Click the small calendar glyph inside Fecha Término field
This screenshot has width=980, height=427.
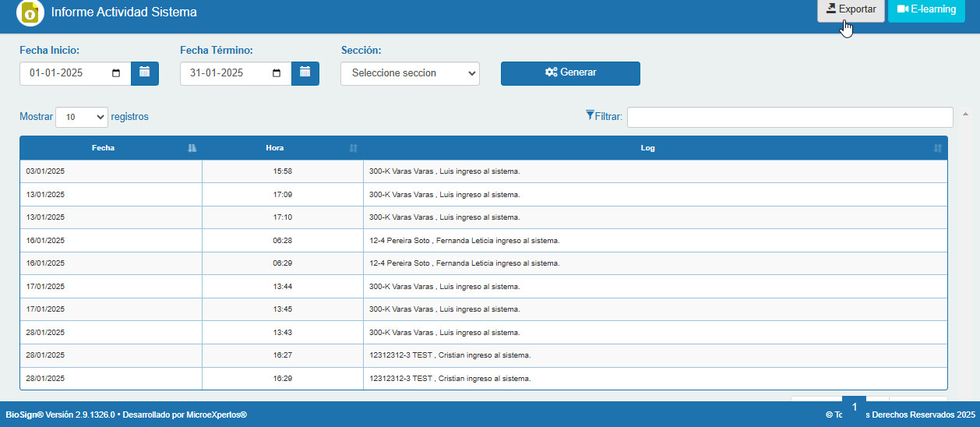tap(277, 73)
